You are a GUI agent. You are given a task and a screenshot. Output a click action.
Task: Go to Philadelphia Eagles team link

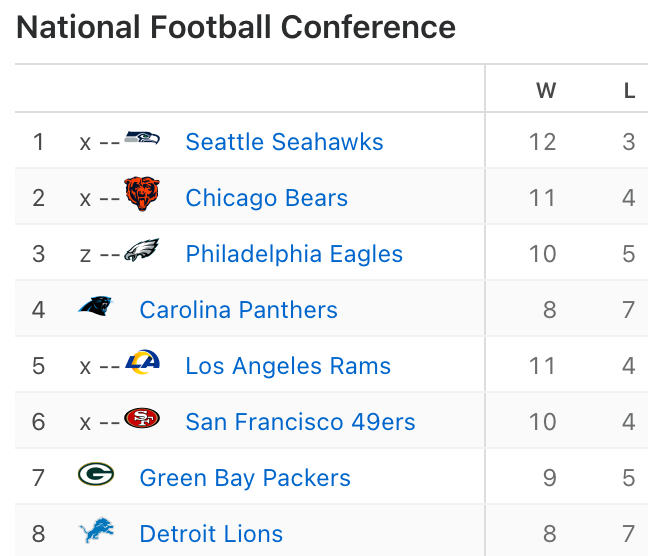click(x=294, y=254)
